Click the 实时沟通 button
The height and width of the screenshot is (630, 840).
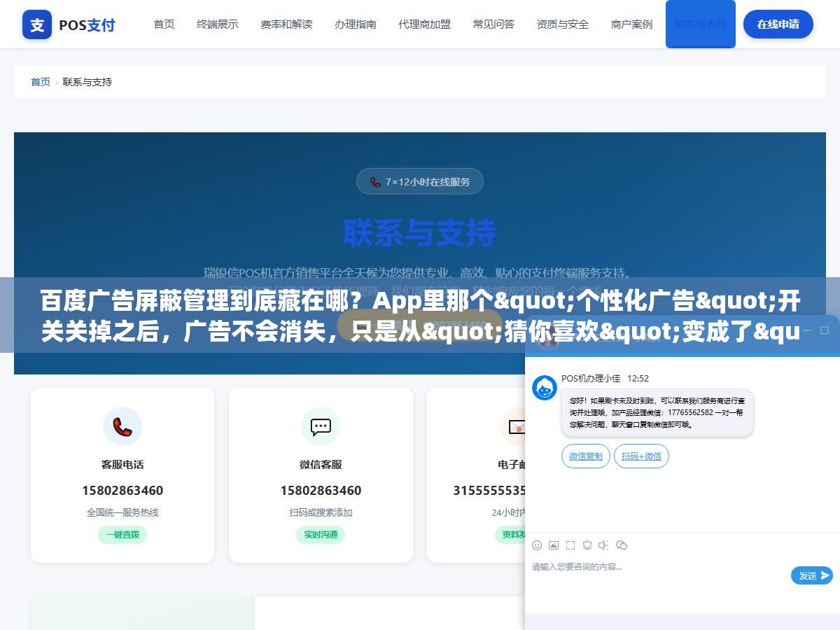pos(321,535)
